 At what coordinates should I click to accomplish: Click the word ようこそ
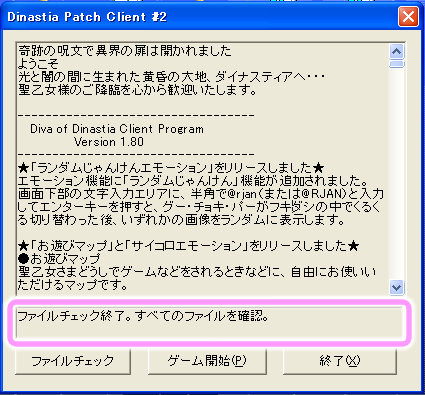(38, 64)
